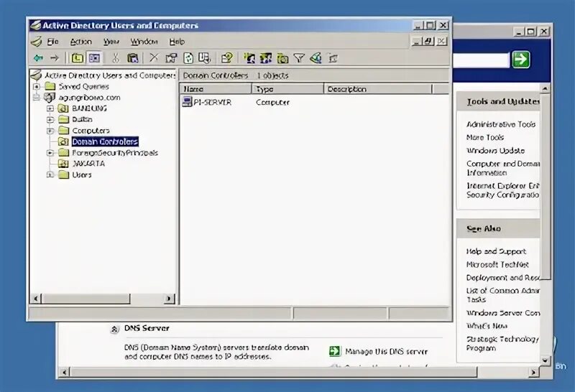Viewport: 575px width, 392px height.
Task: Sort by the Description column header
Action: (x=378, y=89)
